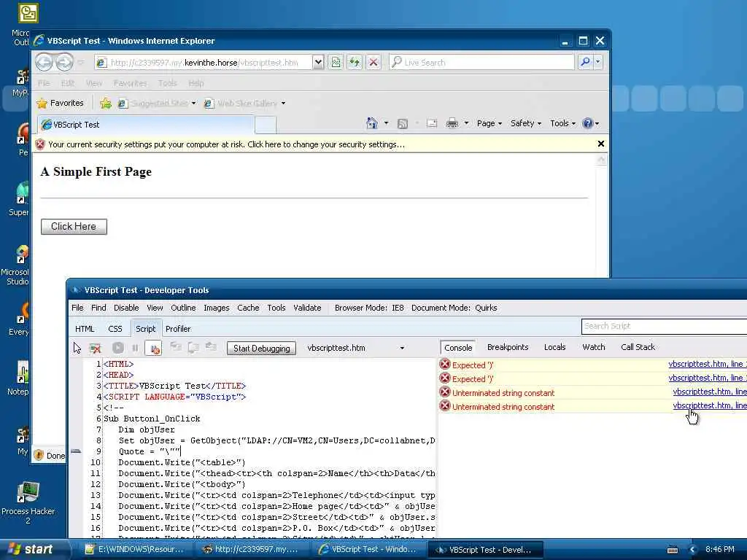Open the Images menu
747x560 pixels.
[216, 308]
